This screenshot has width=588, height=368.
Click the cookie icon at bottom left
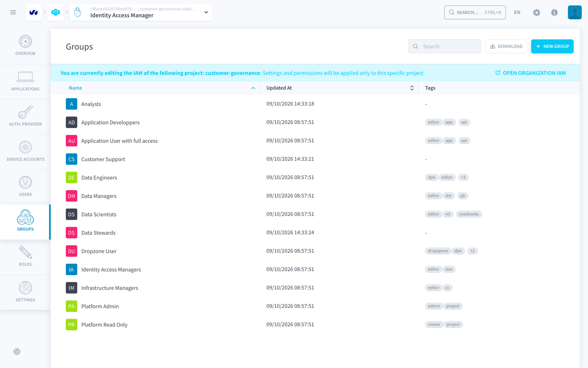17,352
